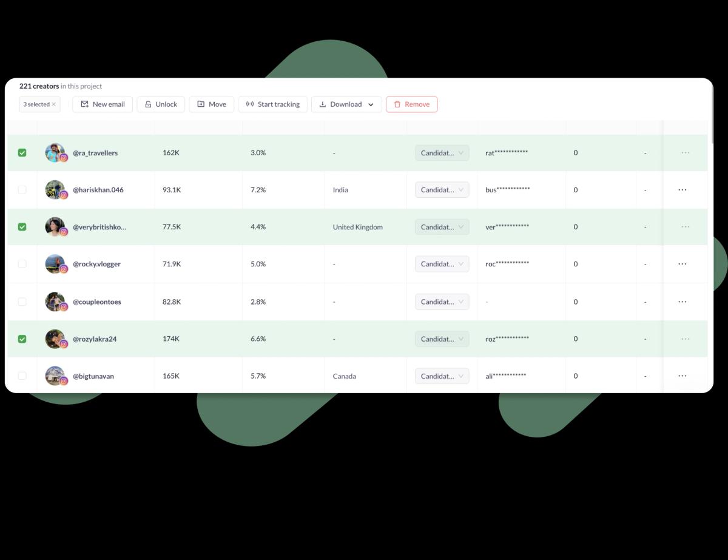This screenshot has width=728, height=560.
Task: Click the '7.2%' engagement value
Action: pos(258,190)
